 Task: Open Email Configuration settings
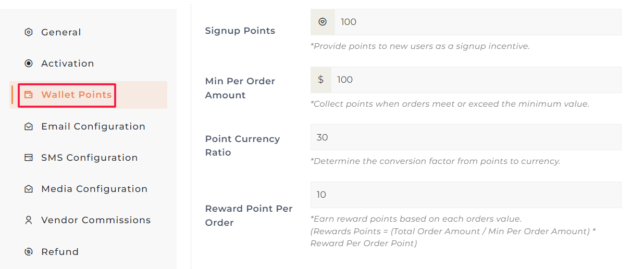[93, 126]
